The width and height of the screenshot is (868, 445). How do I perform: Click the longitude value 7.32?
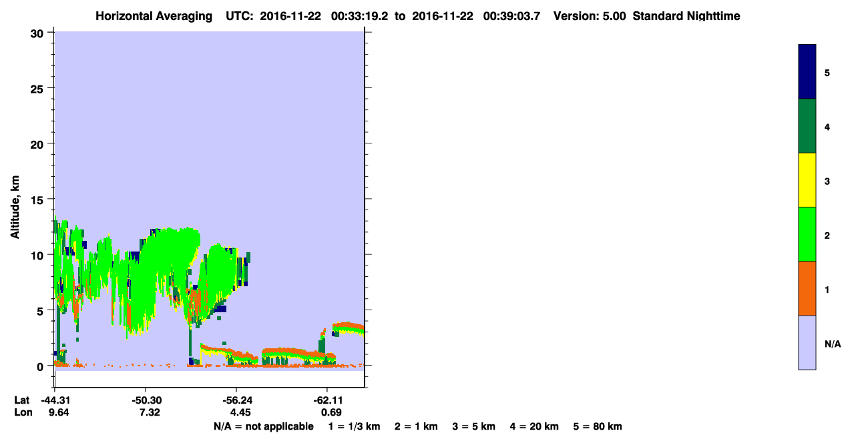(x=149, y=412)
